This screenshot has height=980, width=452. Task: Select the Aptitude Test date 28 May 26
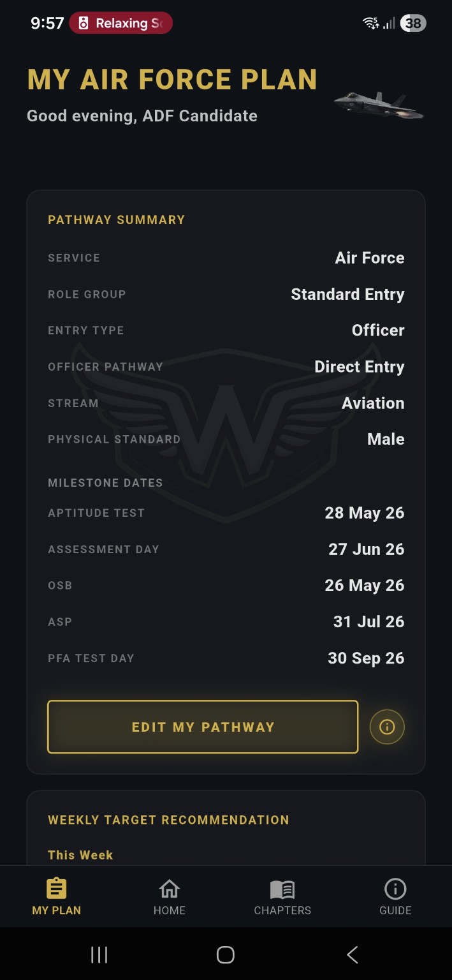[365, 512]
